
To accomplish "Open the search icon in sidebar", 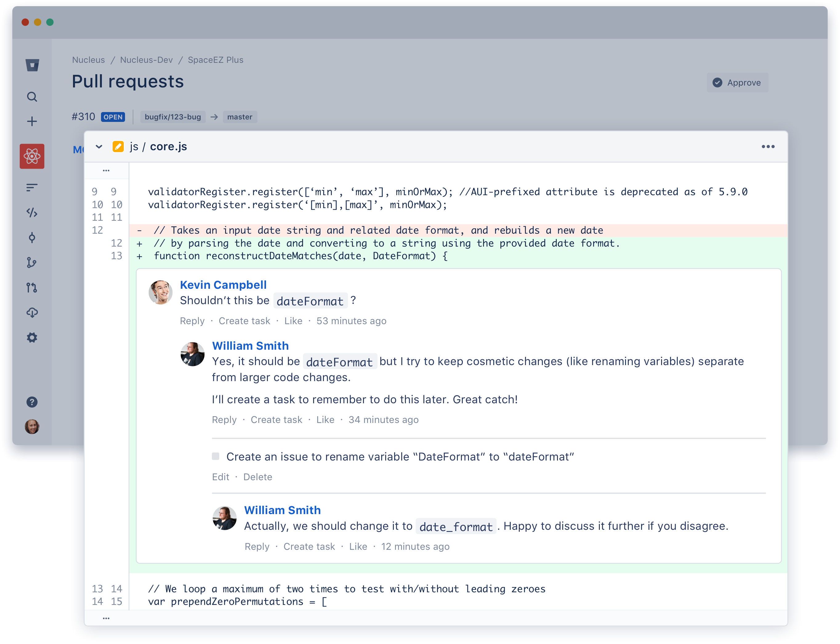I will (32, 97).
